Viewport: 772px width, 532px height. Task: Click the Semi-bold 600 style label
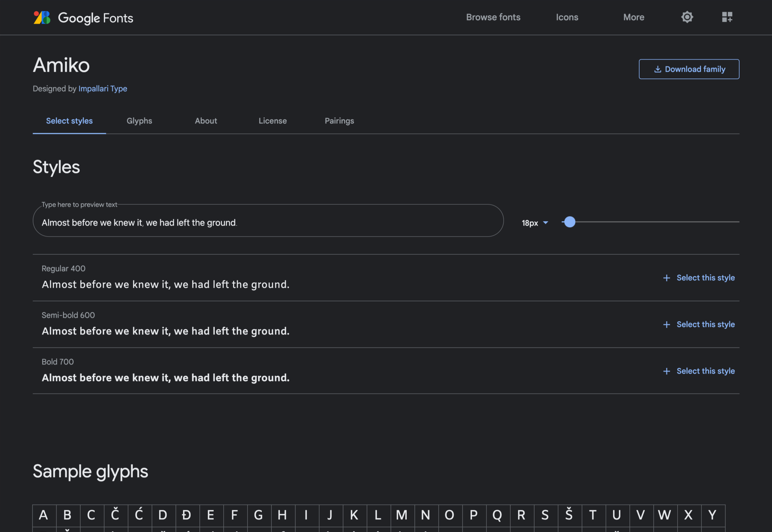68,315
